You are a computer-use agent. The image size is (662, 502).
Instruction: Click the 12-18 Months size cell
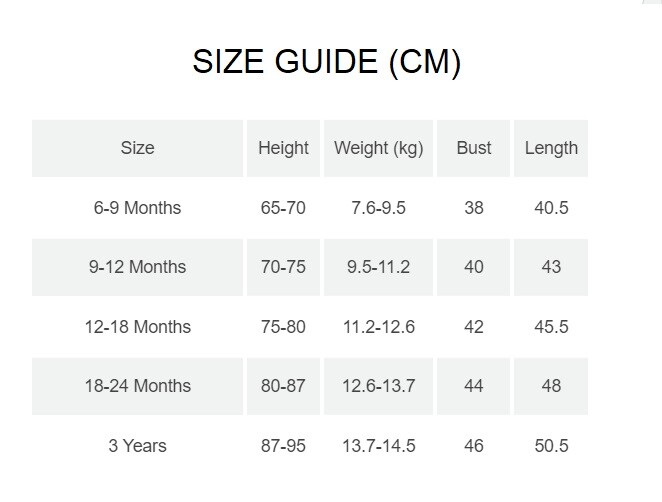(x=137, y=327)
